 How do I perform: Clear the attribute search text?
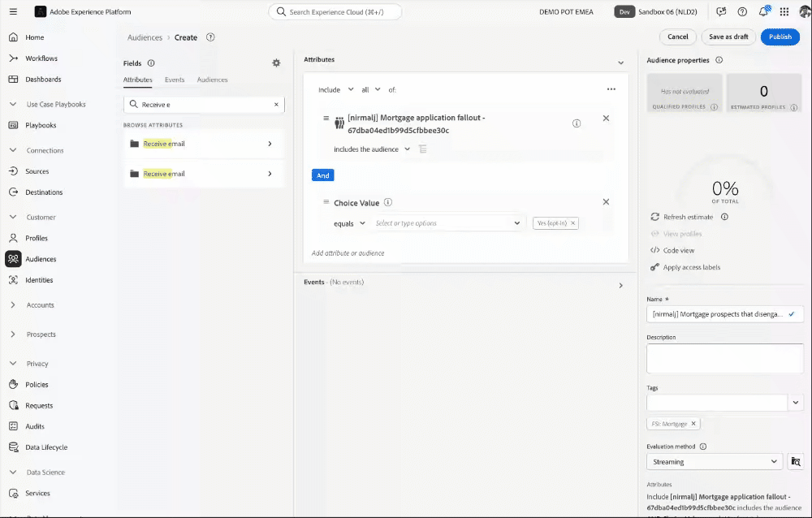277,105
